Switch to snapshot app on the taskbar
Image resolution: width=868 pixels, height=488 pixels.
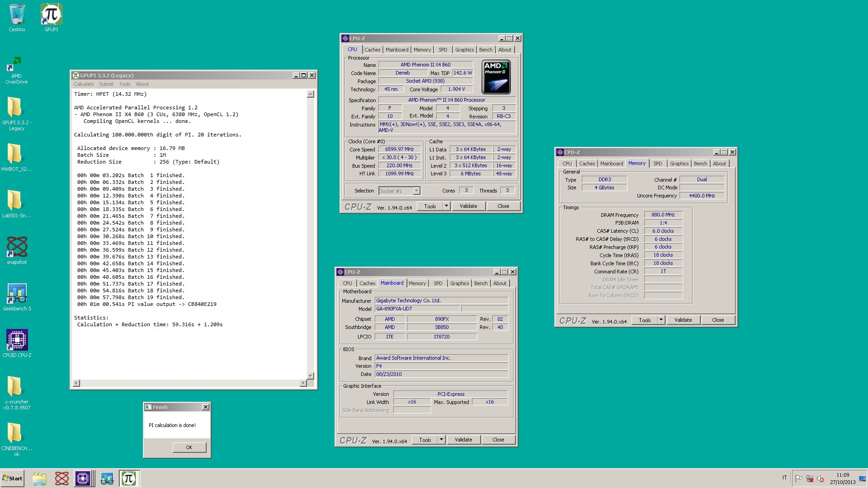click(x=61, y=479)
